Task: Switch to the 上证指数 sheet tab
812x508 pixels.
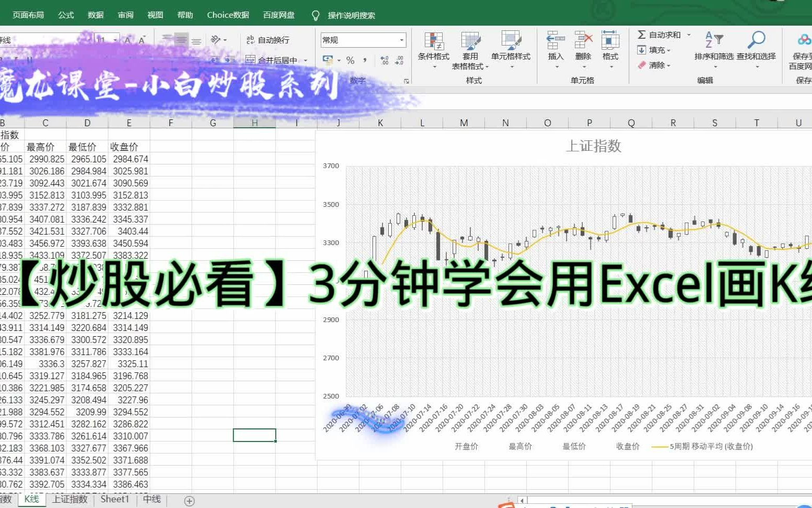Action: (70, 499)
